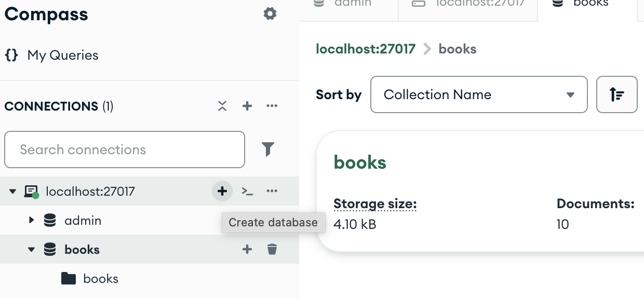Create collection in books database
The width and height of the screenshot is (644, 299).
[247, 250]
